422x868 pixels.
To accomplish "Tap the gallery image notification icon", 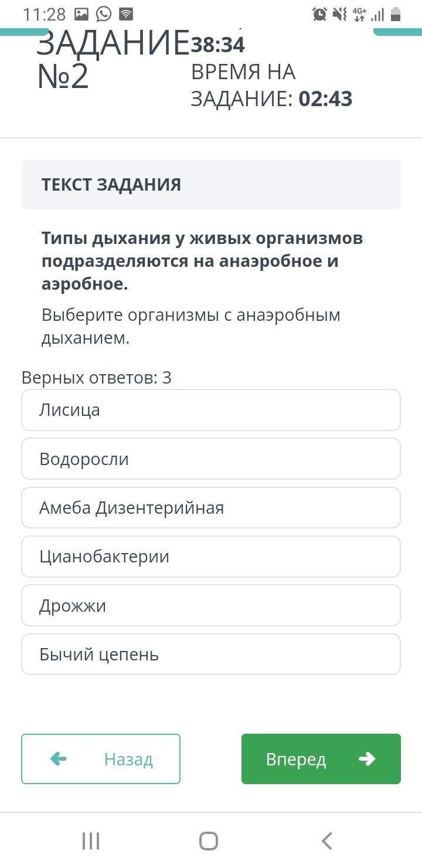I will (x=82, y=14).
